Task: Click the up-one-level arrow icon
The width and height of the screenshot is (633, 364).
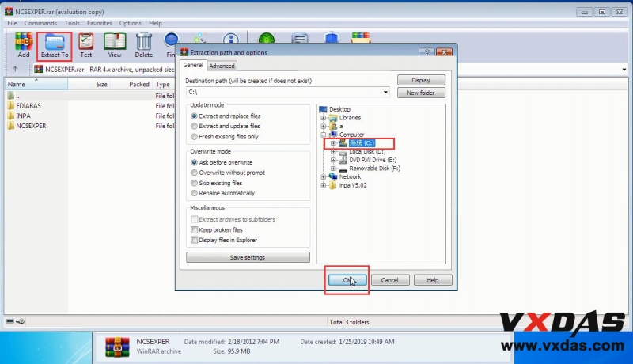Action: point(15,69)
